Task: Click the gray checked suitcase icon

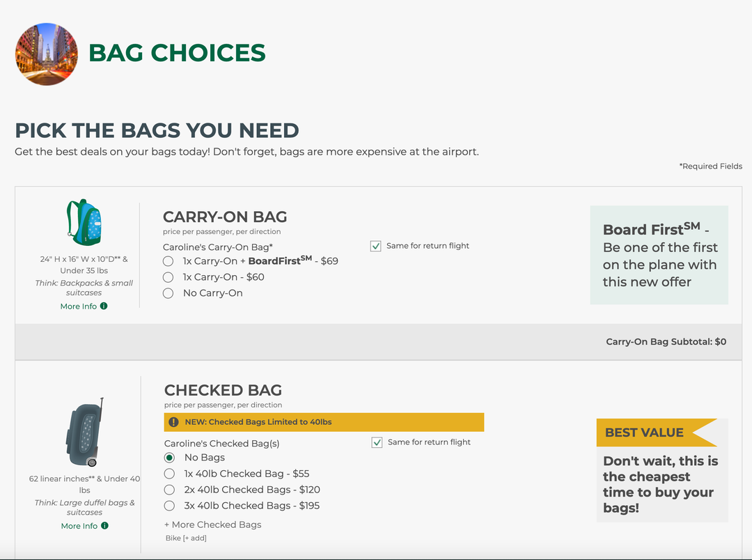Action: click(x=84, y=432)
